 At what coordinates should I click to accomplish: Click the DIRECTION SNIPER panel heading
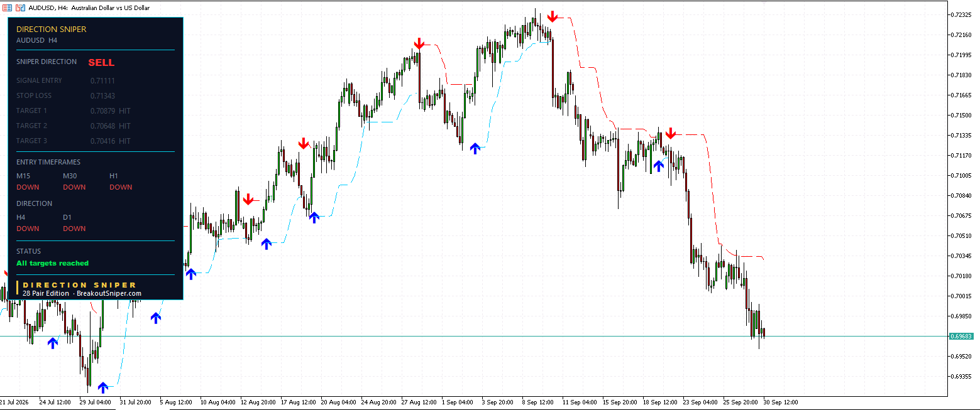click(x=52, y=29)
